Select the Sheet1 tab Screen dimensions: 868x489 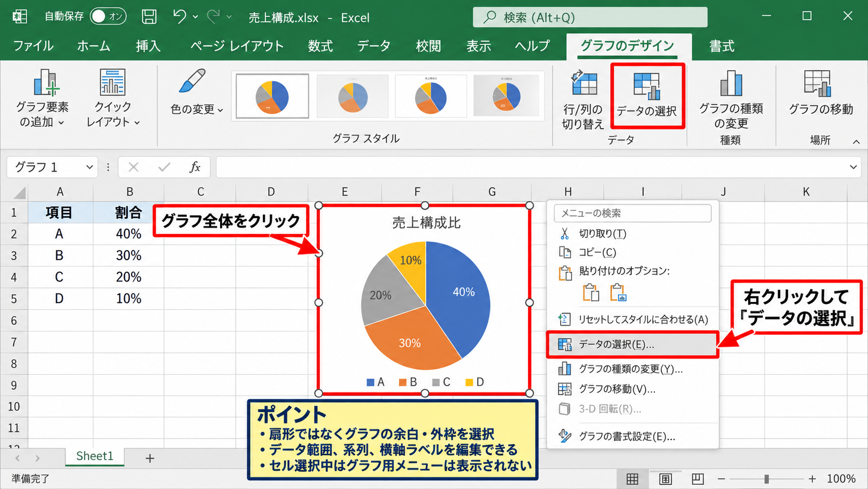pos(94,456)
